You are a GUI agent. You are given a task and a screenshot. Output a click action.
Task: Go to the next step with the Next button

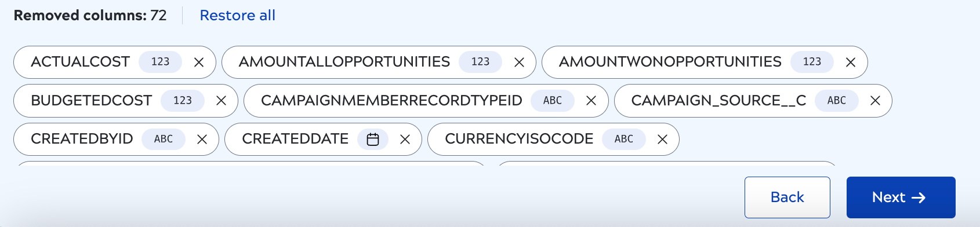point(901,197)
